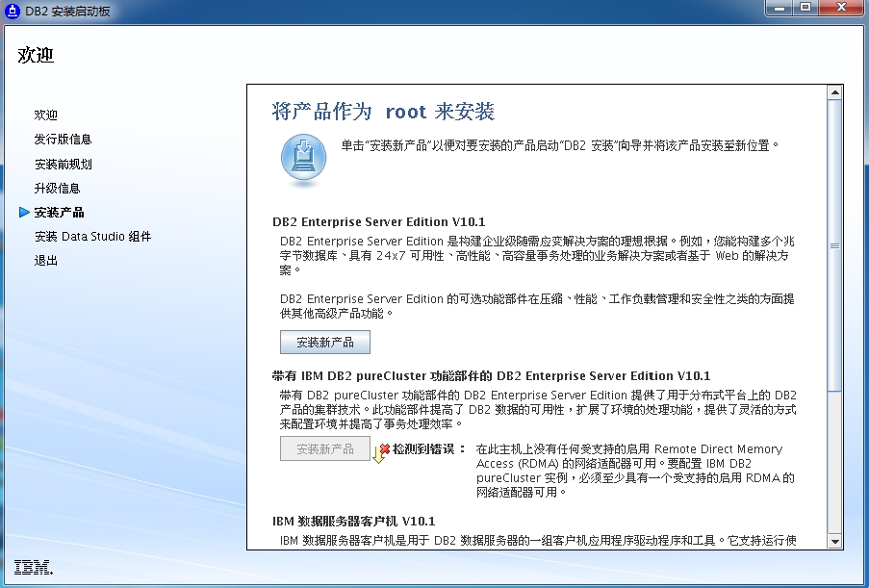869x588 pixels.
Task: Maximize the DB2 安装启动板 window
Action: point(806,8)
